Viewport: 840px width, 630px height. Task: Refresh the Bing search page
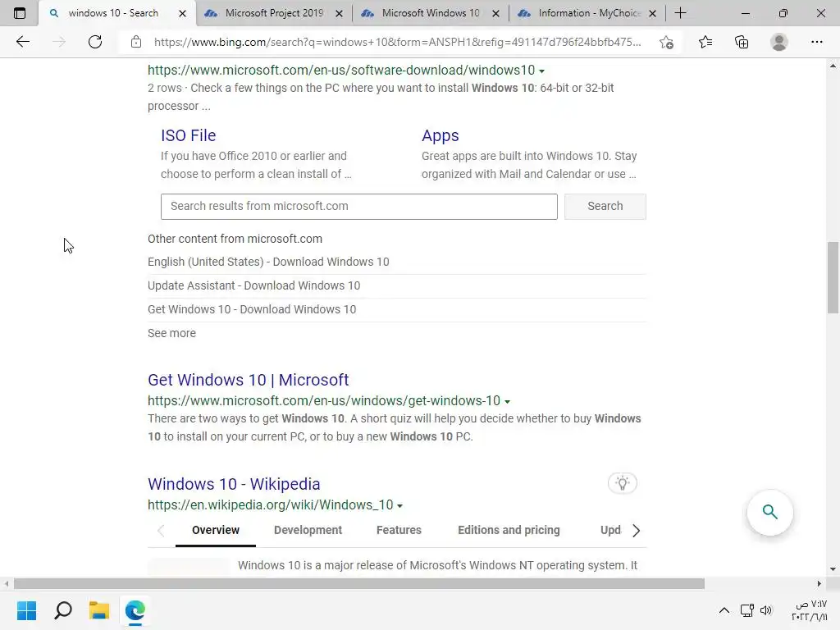95,42
